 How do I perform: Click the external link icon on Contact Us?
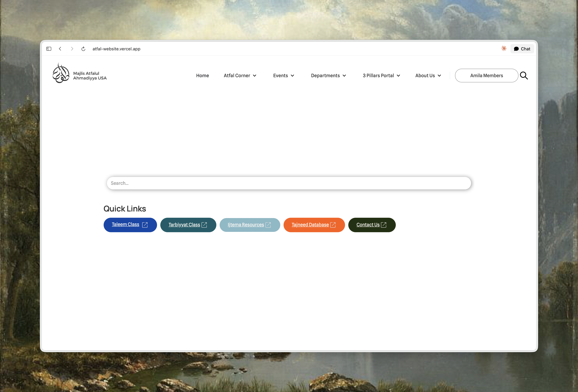pos(384,225)
